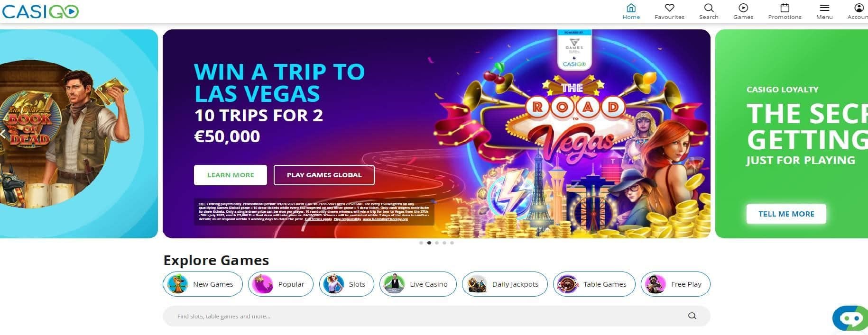The image size is (868, 335).
Task: Open the Account profile icon
Action: coord(859,8)
